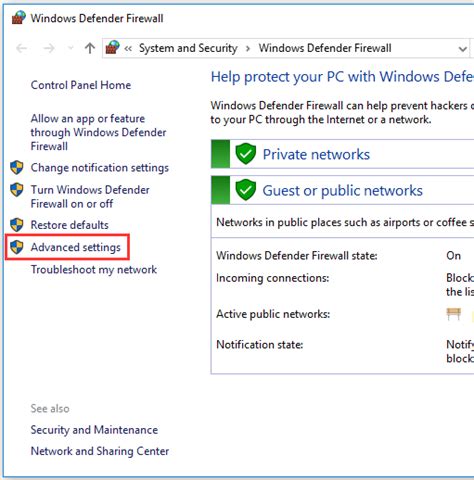The width and height of the screenshot is (474, 480).
Task: Select Windows Defender Firewall breadcrumb
Action: point(325,48)
